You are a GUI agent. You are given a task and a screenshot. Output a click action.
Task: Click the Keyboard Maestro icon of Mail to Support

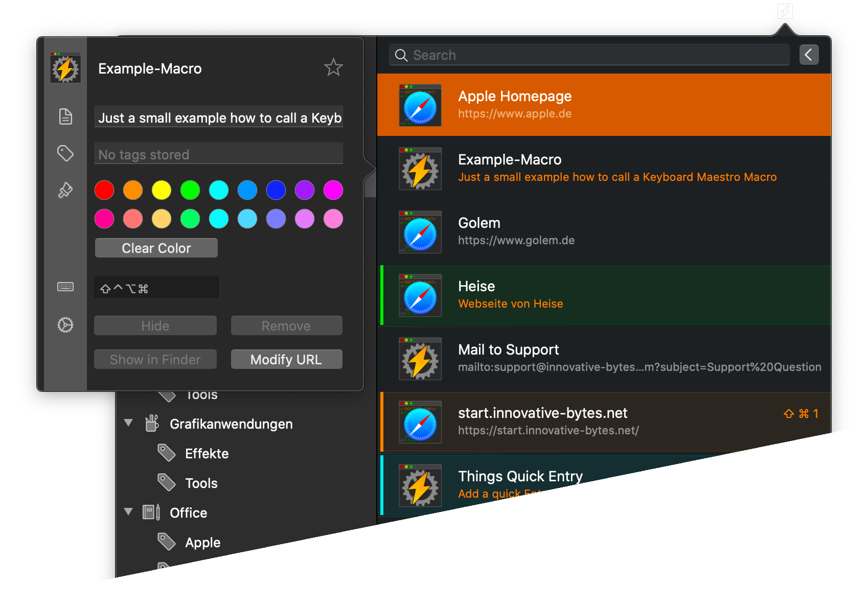coord(420,359)
